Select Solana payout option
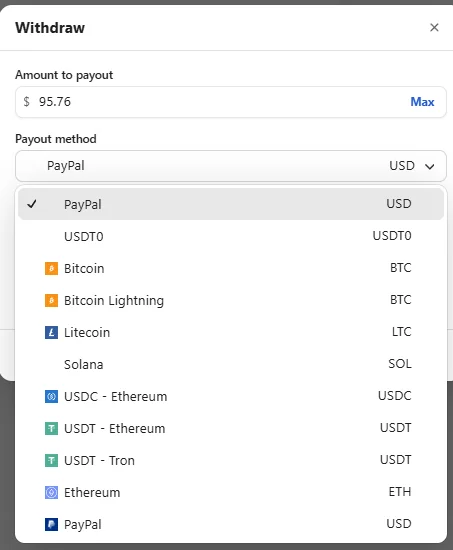This screenshot has height=550, width=453. [x=231, y=364]
